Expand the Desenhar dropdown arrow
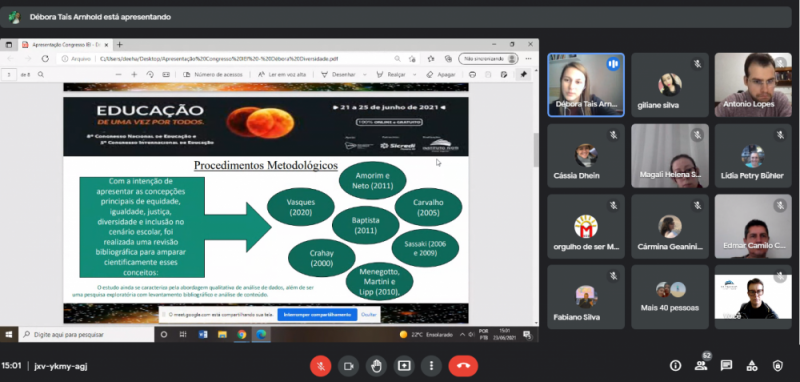 [x=364, y=74]
